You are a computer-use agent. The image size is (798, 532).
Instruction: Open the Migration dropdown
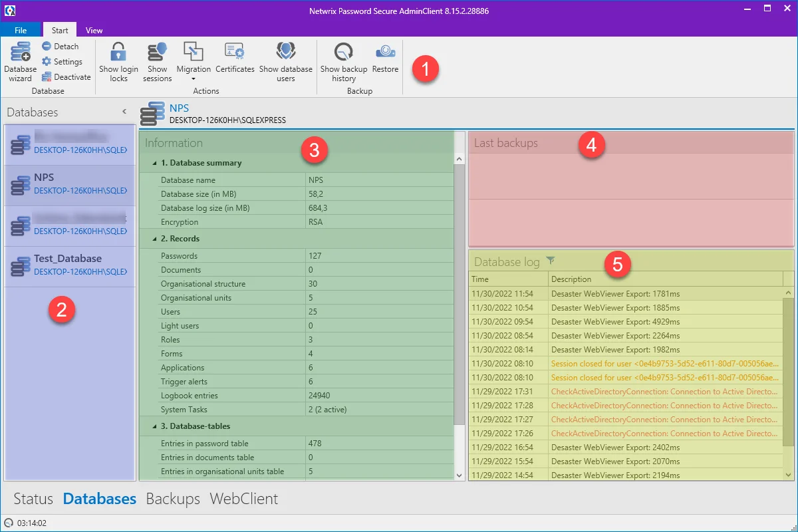194,61
